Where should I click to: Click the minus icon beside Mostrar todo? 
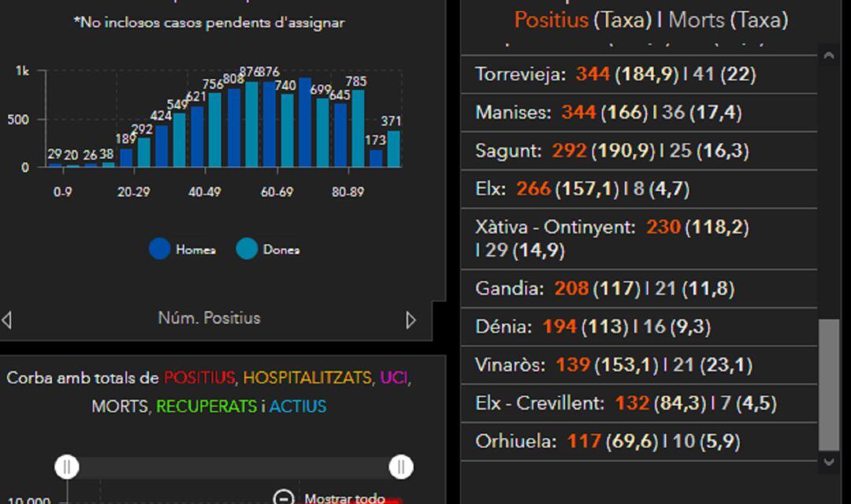pyautogui.click(x=282, y=497)
